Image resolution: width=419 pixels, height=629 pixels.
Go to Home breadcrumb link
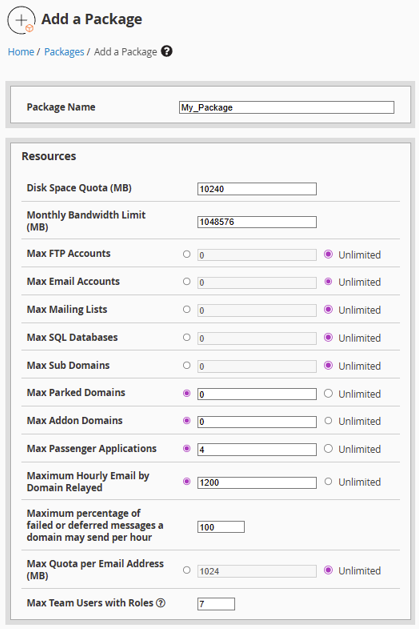21,52
